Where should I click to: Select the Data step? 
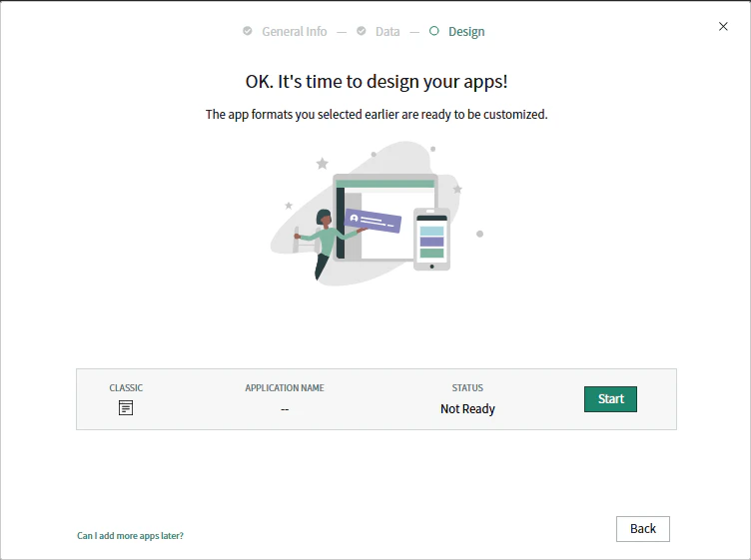tap(387, 32)
